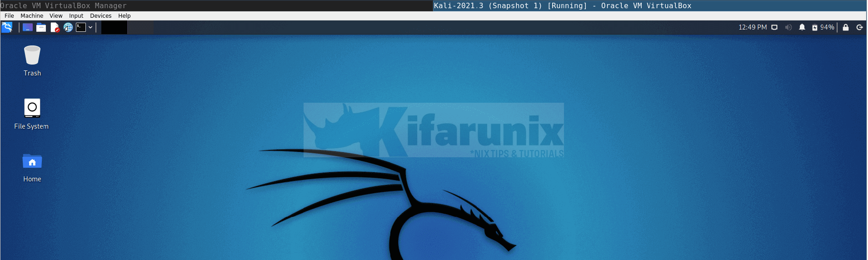This screenshot has height=260, width=868.
Task: Click the battery 94% power indicator
Action: click(x=823, y=27)
